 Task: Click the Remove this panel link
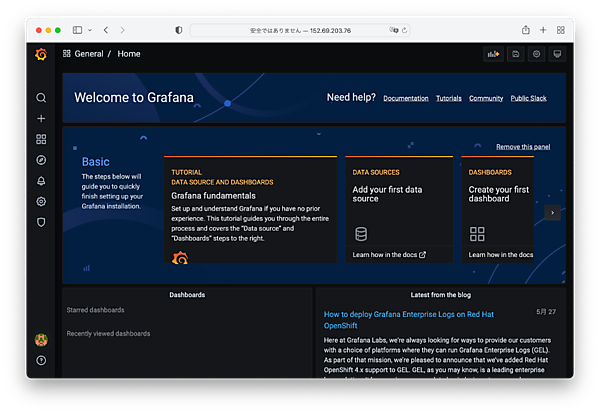523,147
